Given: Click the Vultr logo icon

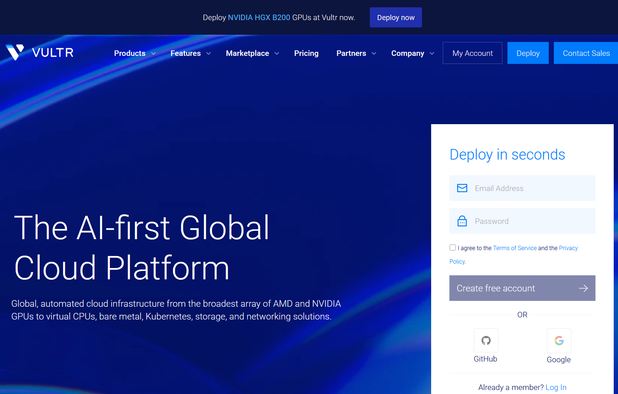Looking at the screenshot, I should pyautogui.click(x=15, y=52).
